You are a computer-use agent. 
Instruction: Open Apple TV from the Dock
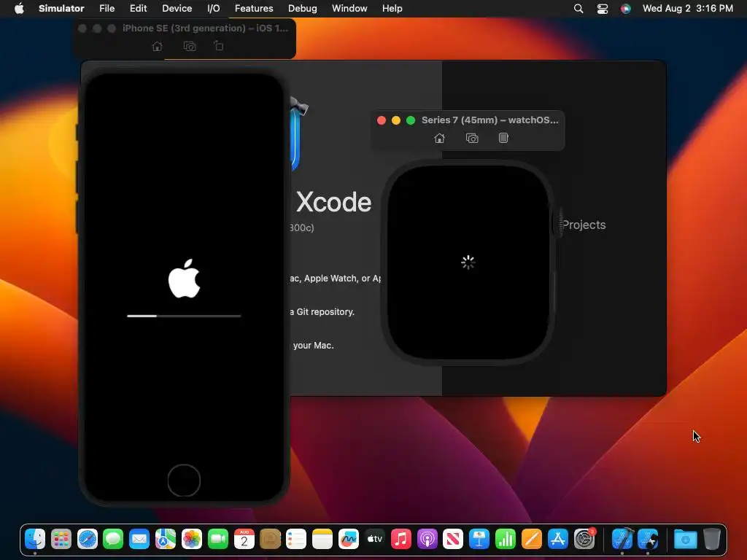point(374,539)
